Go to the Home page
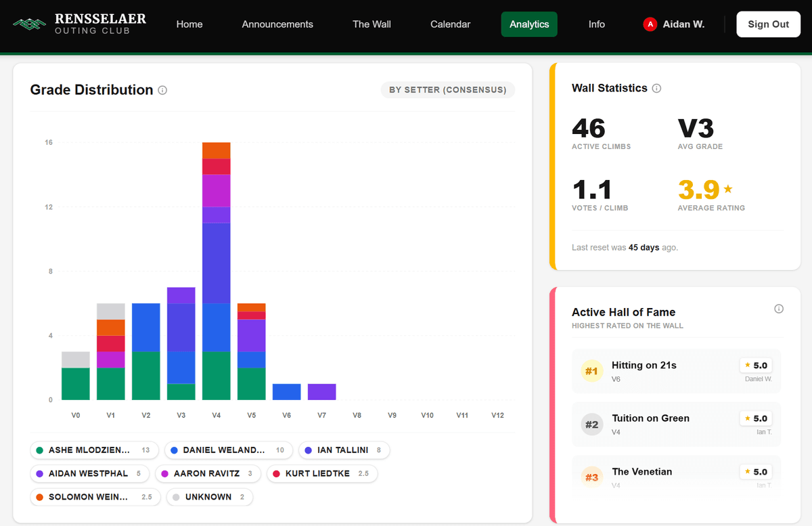 click(x=189, y=24)
